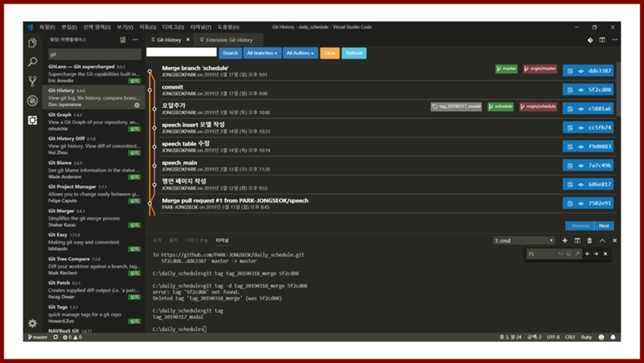Select the tag_20190317_modal tag label
Viewport: 644px width, 363px height.
(456, 107)
